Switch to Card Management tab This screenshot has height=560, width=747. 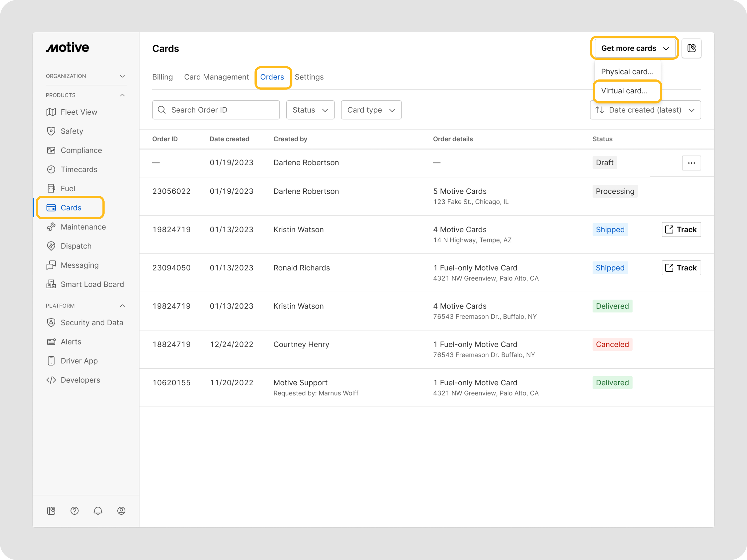point(216,77)
